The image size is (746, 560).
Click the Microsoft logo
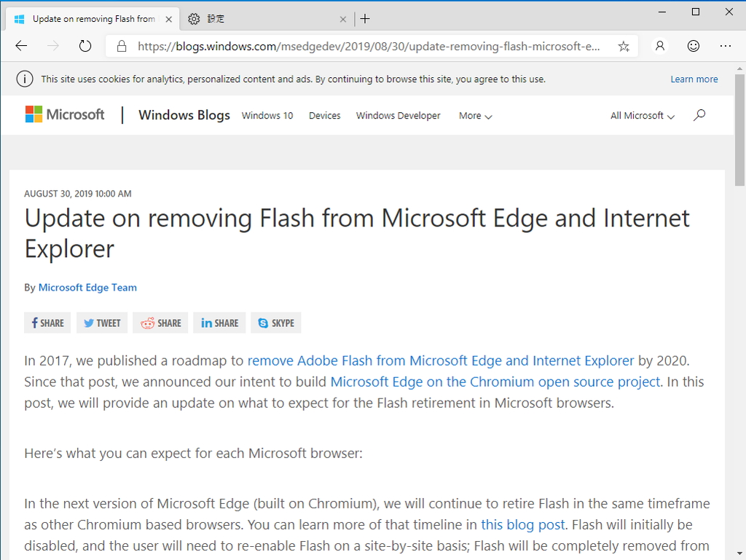click(64, 114)
